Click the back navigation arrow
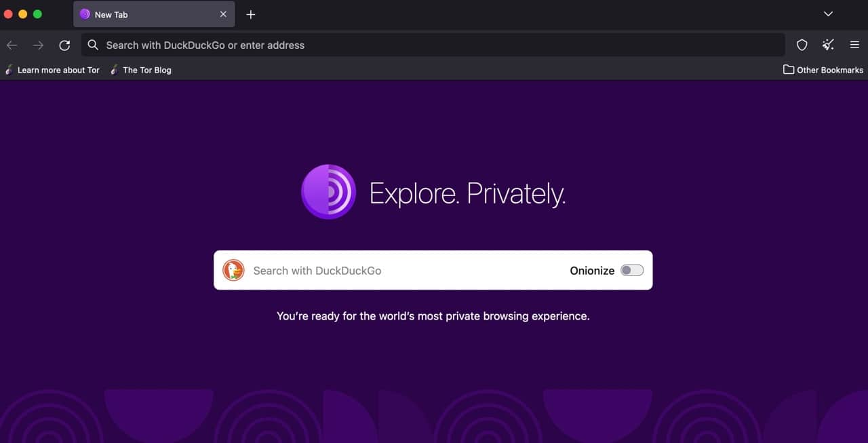The height and width of the screenshot is (443, 868). pyautogui.click(x=12, y=45)
